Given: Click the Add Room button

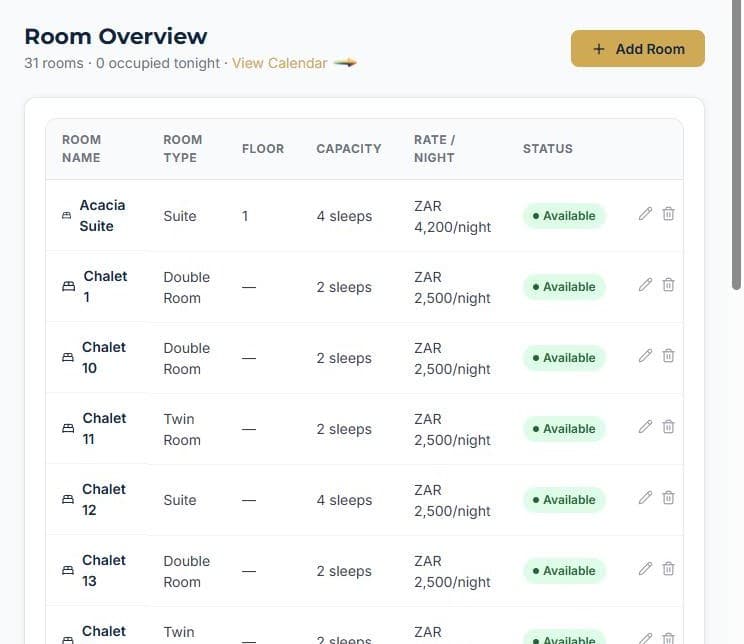Looking at the screenshot, I should 637,49.
